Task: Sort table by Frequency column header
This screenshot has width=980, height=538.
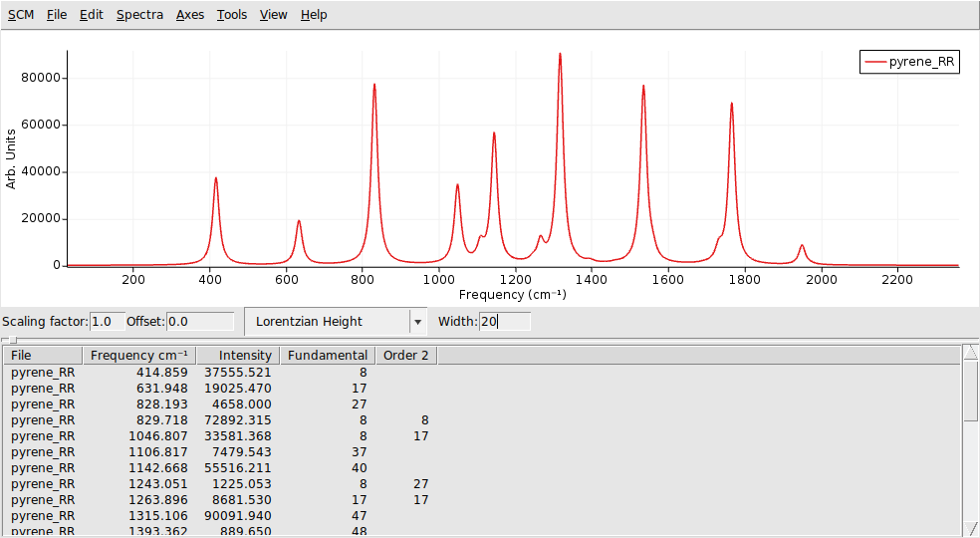Action: (138, 356)
